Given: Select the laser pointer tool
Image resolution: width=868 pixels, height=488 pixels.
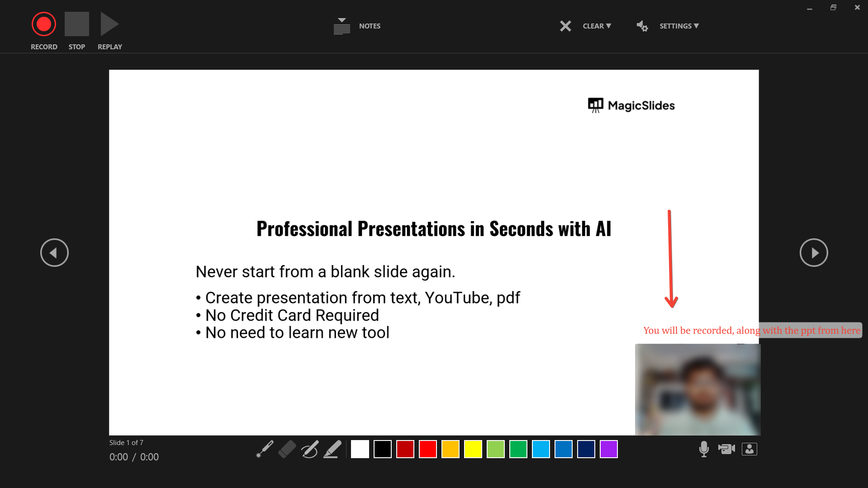Looking at the screenshot, I should [x=265, y=449].
